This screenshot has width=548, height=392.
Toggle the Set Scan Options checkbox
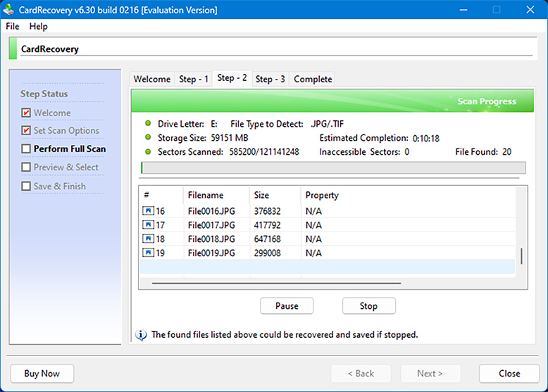[26, 130]
